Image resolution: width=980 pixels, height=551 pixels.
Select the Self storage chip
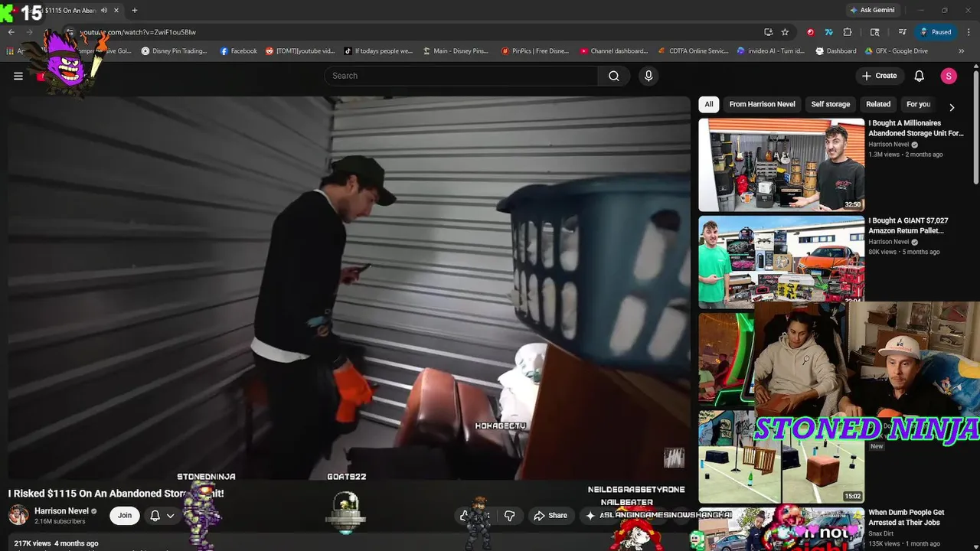click(831, 104)
